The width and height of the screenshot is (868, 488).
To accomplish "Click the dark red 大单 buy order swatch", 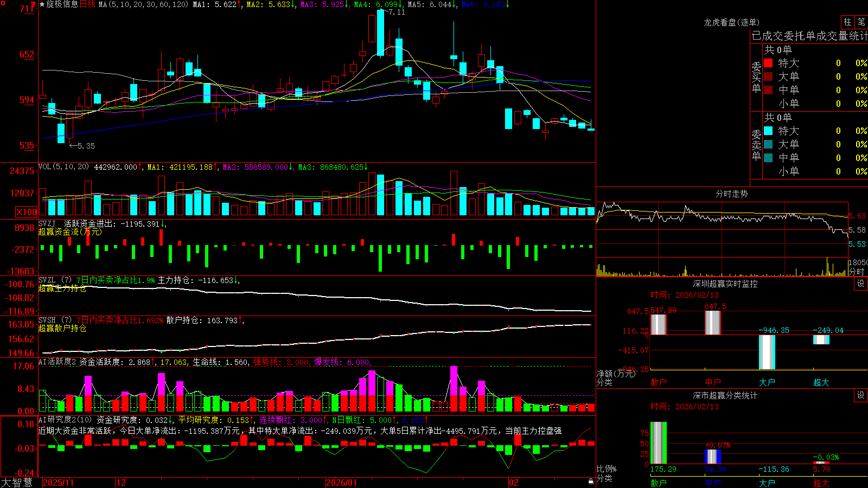I will coord(768,76).
